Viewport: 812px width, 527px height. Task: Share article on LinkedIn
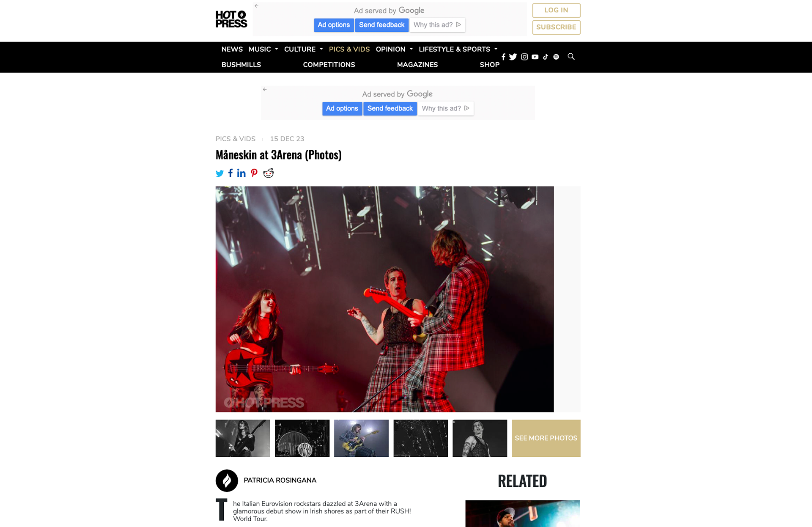click(x=241, y=173)
